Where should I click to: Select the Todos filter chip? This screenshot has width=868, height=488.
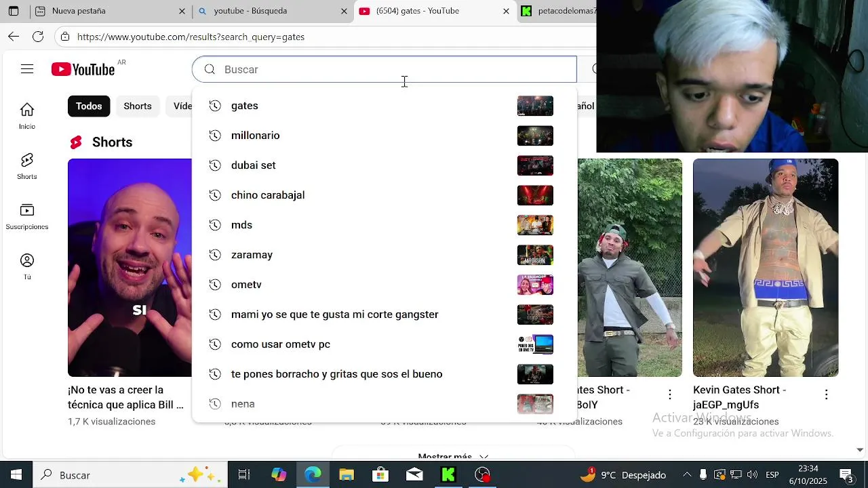click(89, 106)
